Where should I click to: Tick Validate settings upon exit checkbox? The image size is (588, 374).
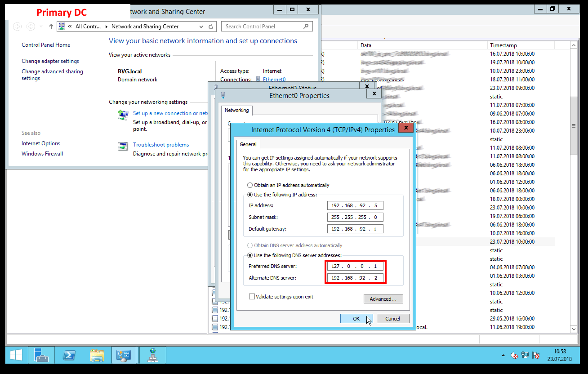click(252, 297)
